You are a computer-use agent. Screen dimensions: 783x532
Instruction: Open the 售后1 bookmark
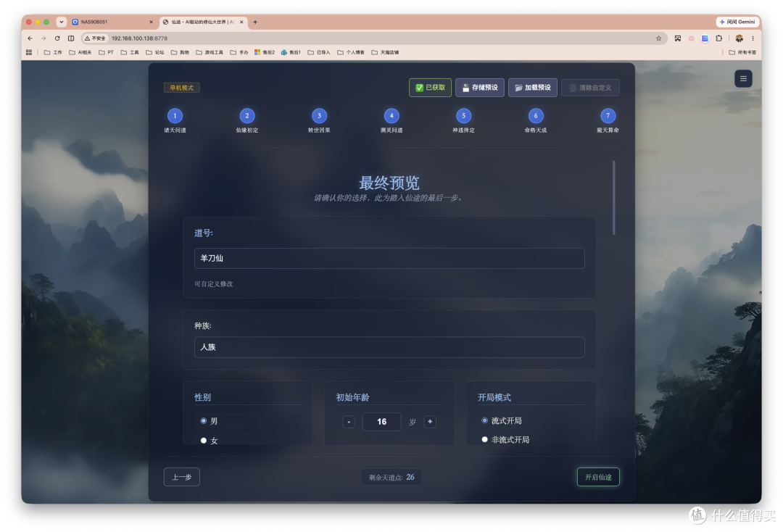click(x=291, y=52)
